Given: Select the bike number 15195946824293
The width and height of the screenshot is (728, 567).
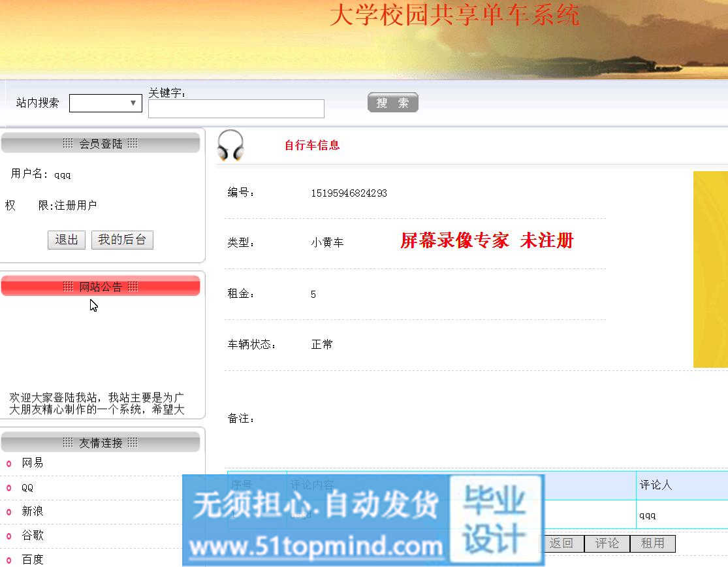Looking at the screenshot, I should point(349,193).
